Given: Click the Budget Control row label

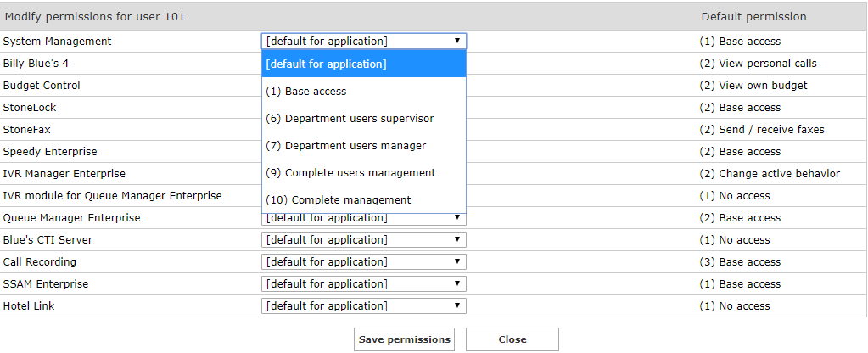Looking at the screenshot, I should [42, 86].
